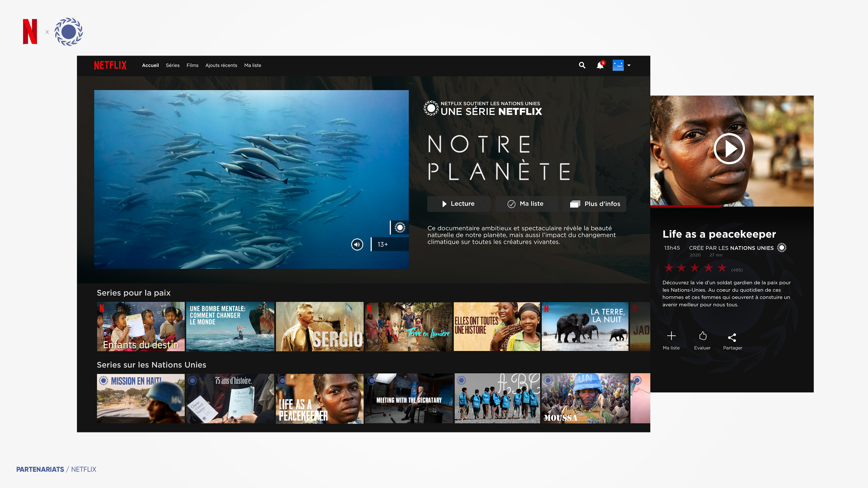
Task: Open the Terre en lumière thumbnail
Action: click(x=409, y=327)
